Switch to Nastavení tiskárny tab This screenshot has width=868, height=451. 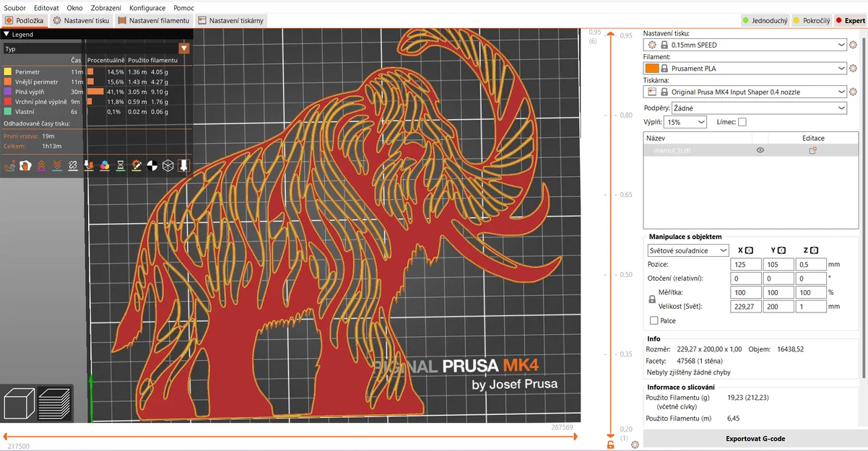tap(230, 20)
